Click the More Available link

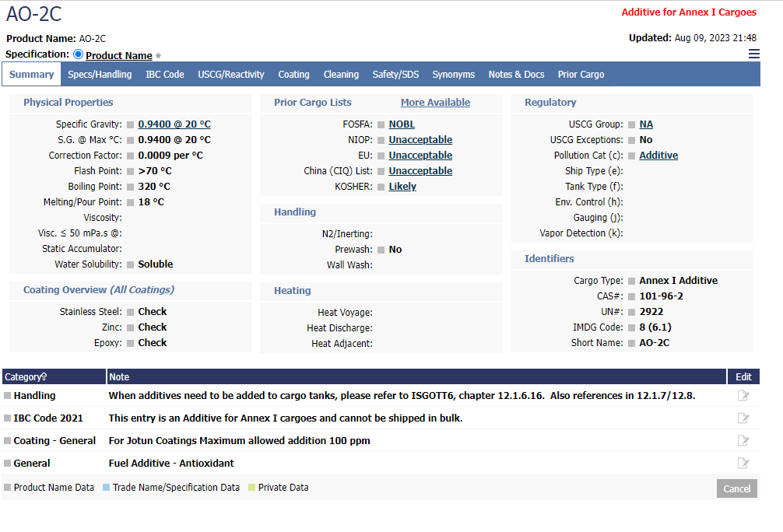pos(435,103)
